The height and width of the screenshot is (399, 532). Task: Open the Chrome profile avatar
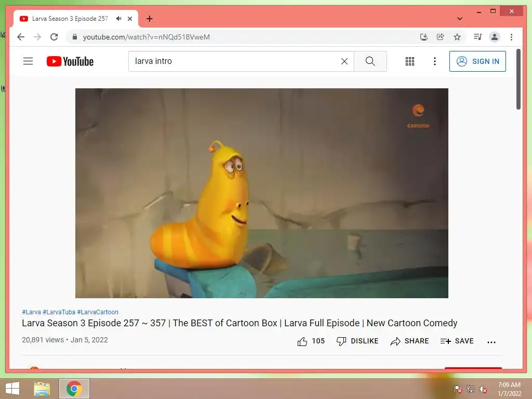click(x=495, y=37)
